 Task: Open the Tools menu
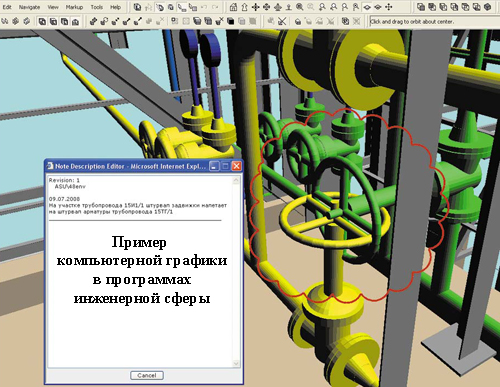(x=96, y=7)
